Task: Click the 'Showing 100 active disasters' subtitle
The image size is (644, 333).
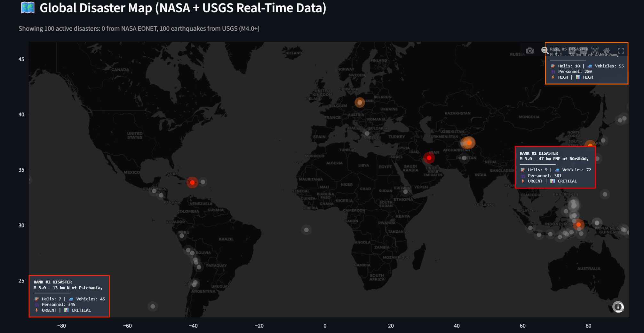Action: coord(139,28)
